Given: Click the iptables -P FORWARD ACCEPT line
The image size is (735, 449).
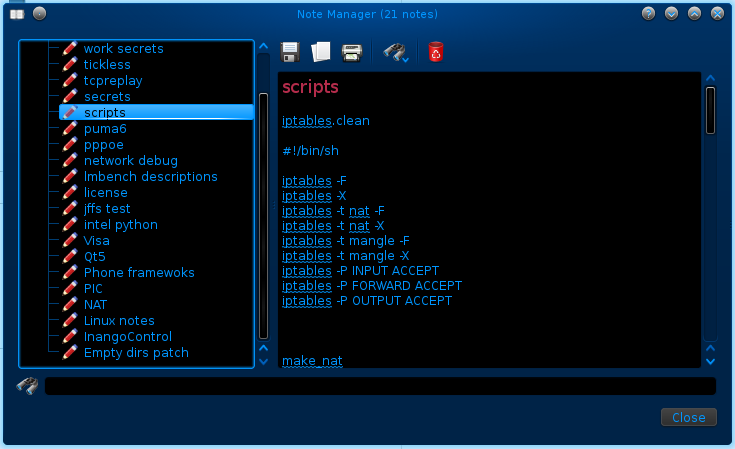Looking at the screenshot, I should coord(372,286).
